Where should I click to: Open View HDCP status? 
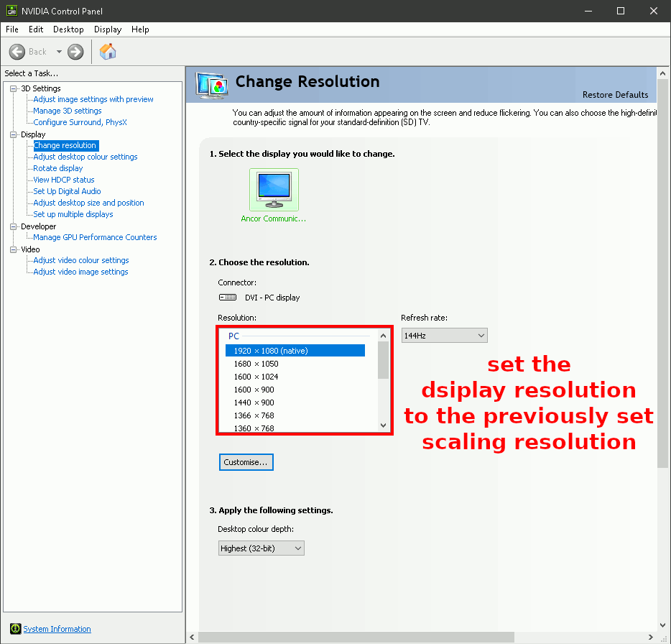point(64,180)
